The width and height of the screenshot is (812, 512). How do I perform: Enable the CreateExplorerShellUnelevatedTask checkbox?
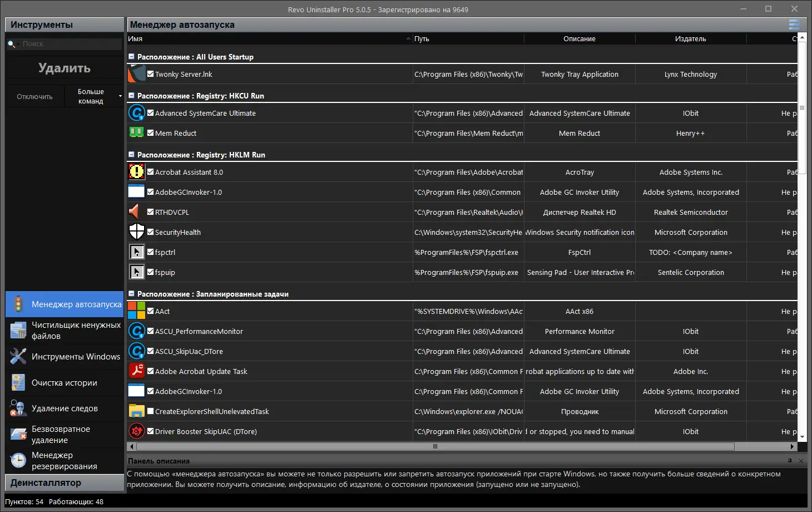click(x=150, y=411)
